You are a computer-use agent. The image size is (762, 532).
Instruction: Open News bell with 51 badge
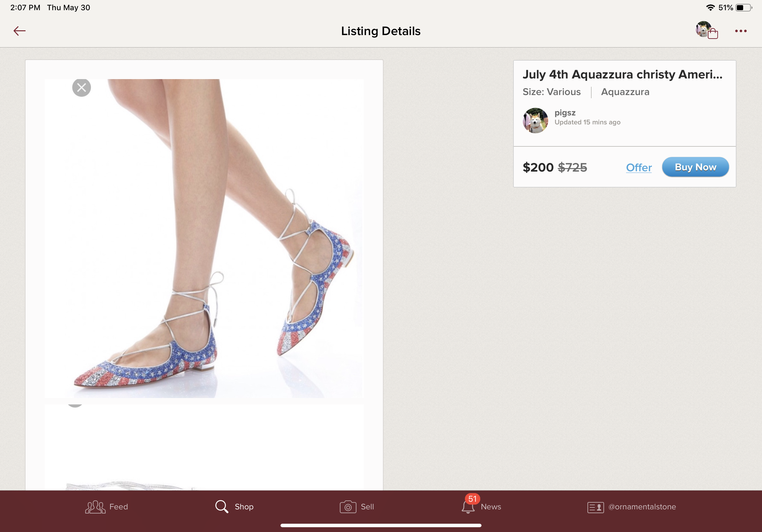(468, 506)
